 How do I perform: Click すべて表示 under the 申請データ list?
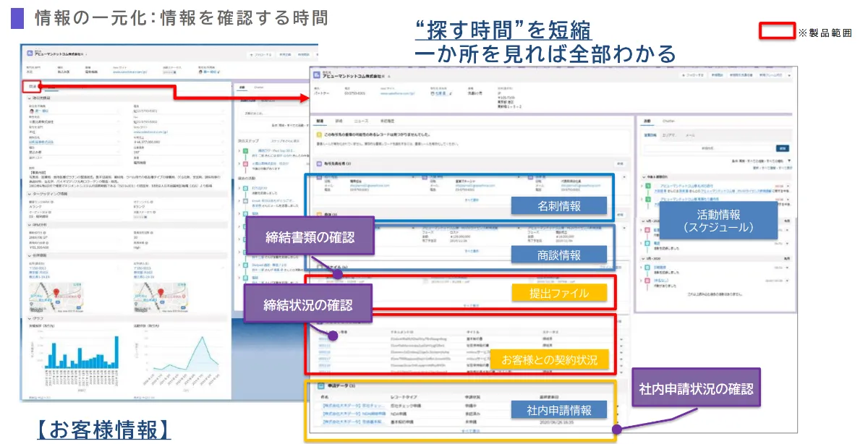[469, 431]
